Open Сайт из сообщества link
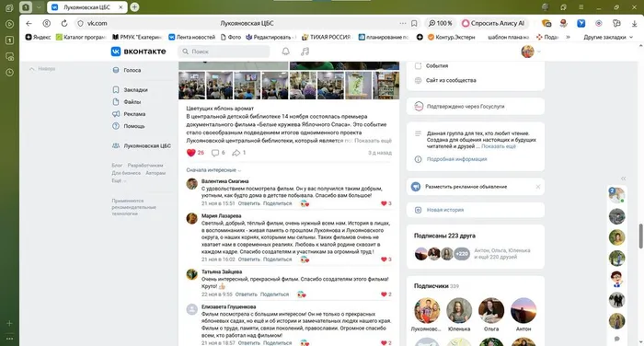The image size is (644, 346). coord(451,80)
